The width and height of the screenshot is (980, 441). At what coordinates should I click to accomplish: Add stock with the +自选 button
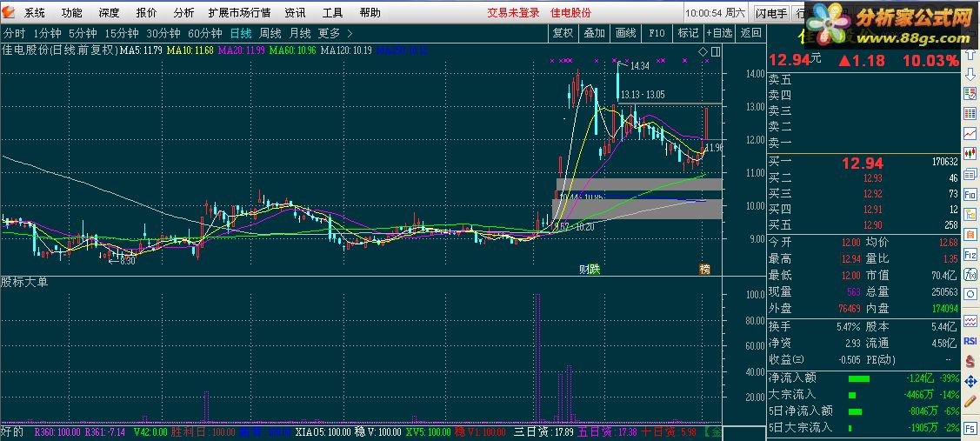pos(719,33)
